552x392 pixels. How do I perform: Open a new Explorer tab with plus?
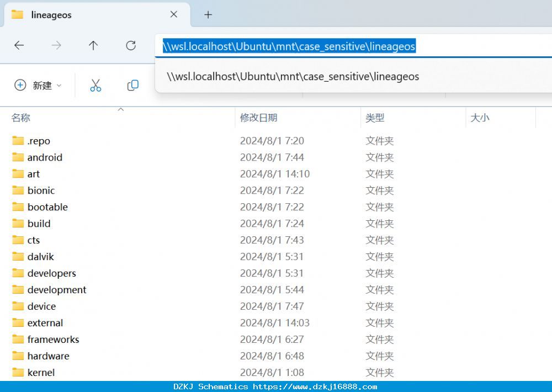click(208, 15)
